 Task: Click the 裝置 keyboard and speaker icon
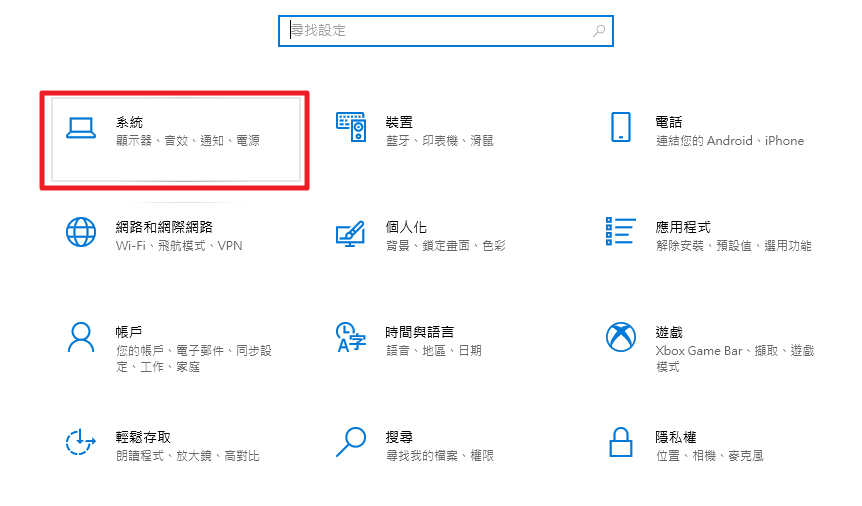351,127
